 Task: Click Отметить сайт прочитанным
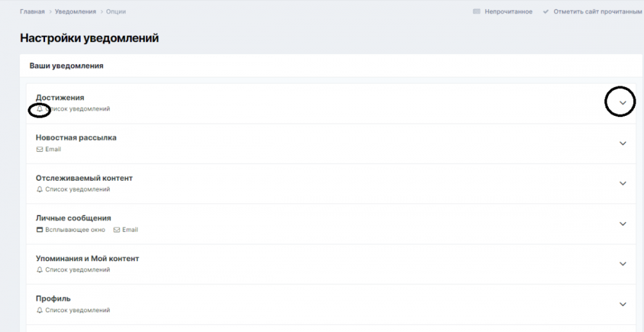pos(598,12)
